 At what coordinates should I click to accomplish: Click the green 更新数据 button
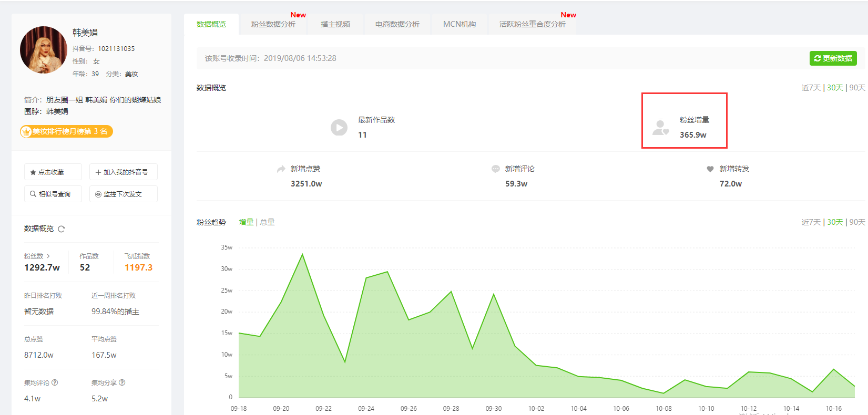pyautogui.click(x=833, y=58)
